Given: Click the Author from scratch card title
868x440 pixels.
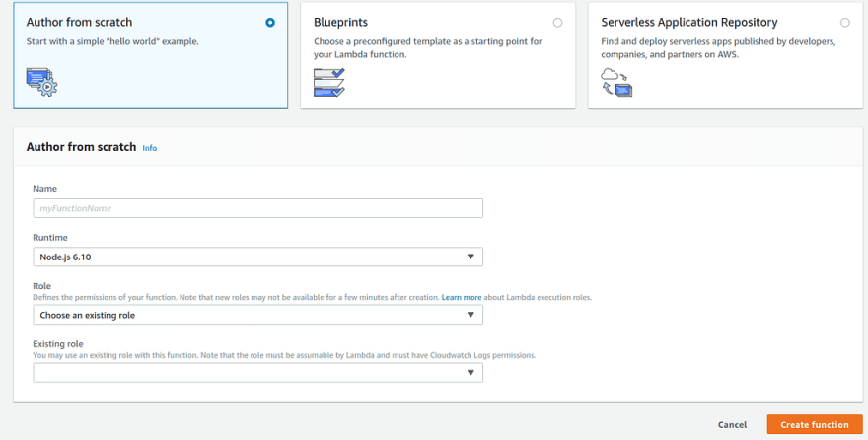Looking at the screenshot, I should point(79,22).
